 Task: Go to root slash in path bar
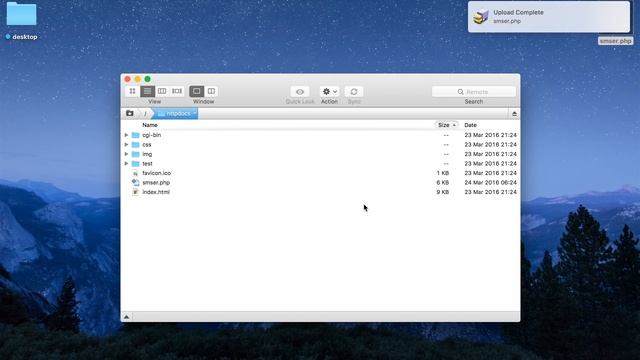(x=145, y=113)
